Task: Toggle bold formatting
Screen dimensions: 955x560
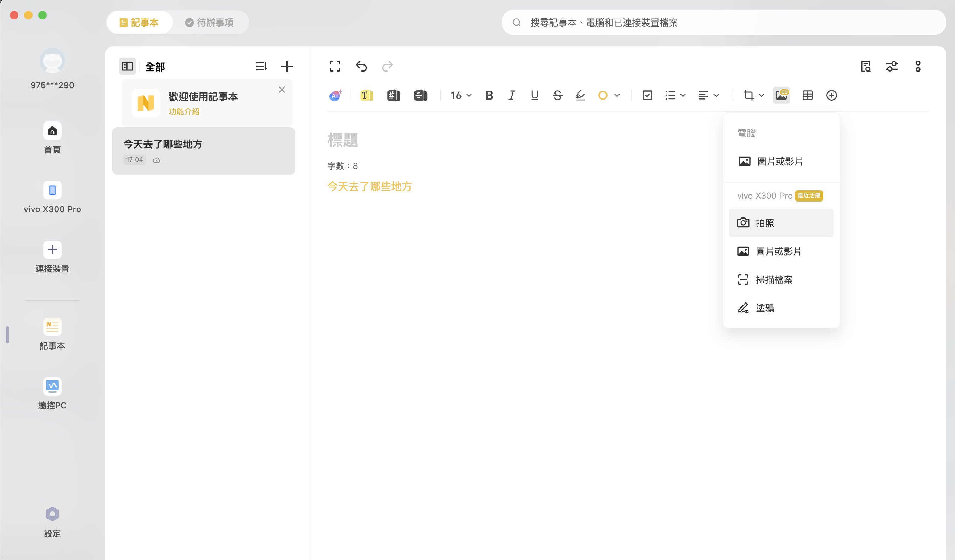Action: click(489, 96)
